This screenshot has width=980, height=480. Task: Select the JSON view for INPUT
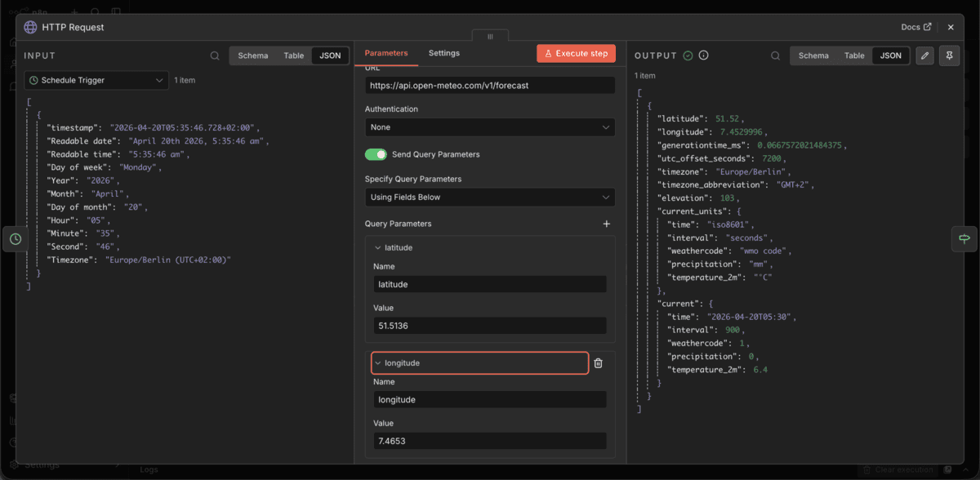click(x=330, y=55)
